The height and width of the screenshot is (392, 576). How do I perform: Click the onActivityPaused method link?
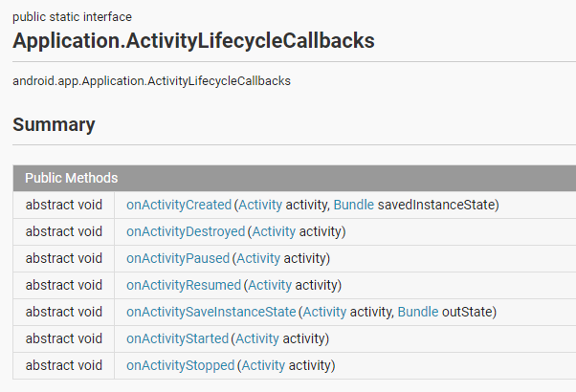coord(178,258)
